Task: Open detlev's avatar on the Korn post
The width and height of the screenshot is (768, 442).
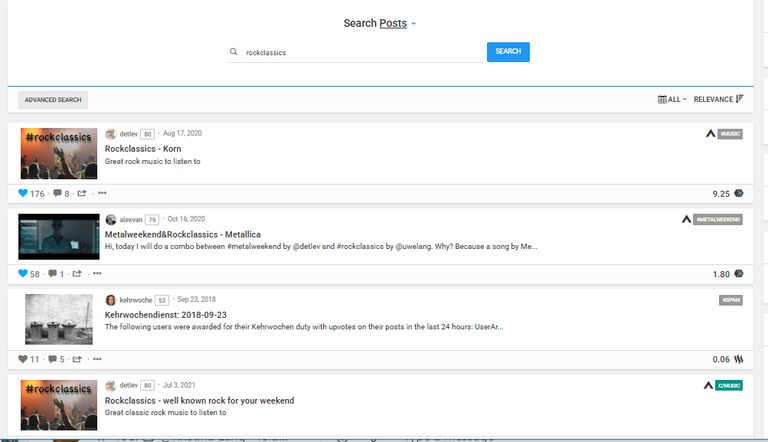Action: point(111,134)
